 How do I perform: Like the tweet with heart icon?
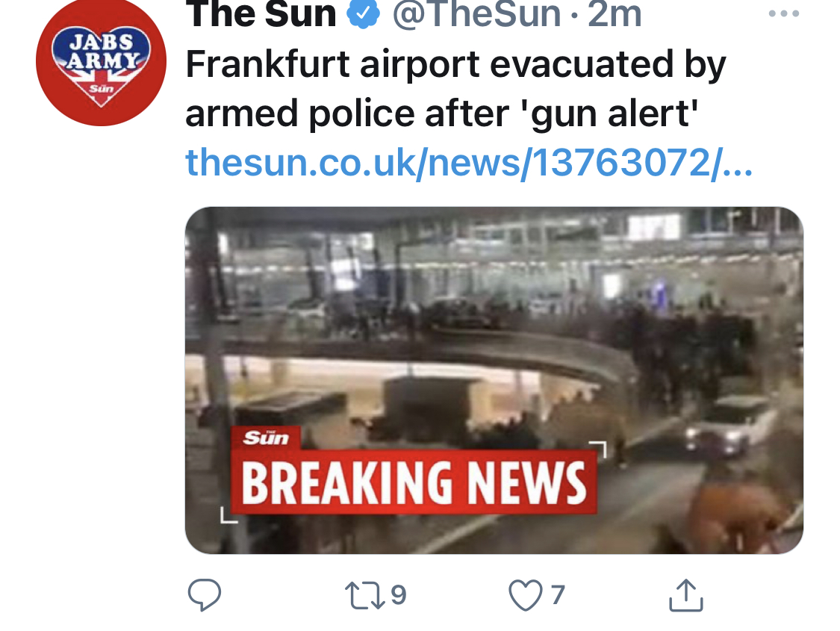tap(525, 595)
